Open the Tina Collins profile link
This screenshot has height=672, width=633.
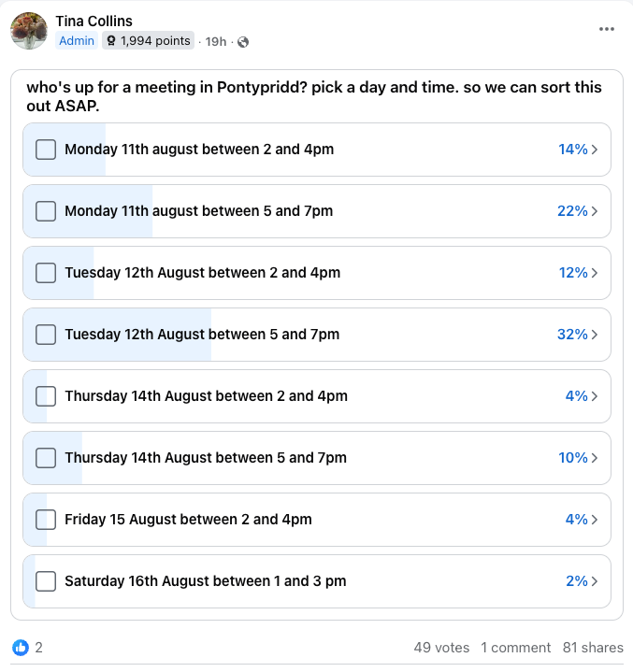94,21
